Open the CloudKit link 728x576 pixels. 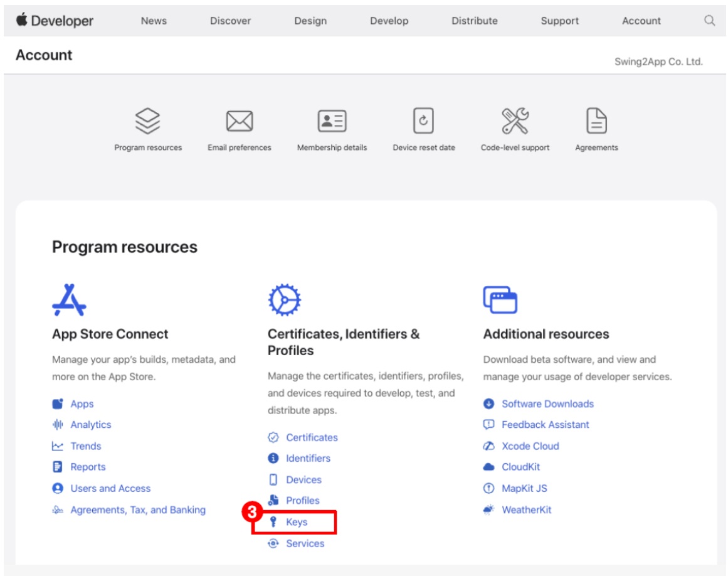pos(520,467)
